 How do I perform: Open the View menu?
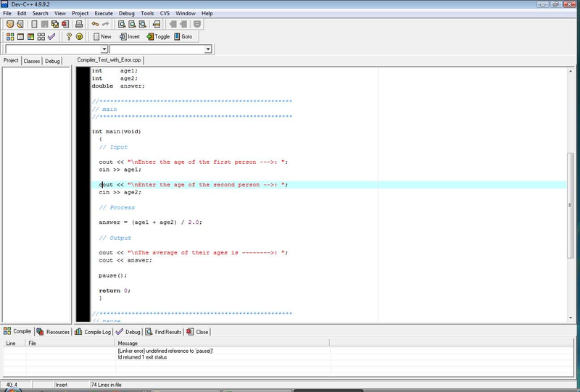[60, 13]
